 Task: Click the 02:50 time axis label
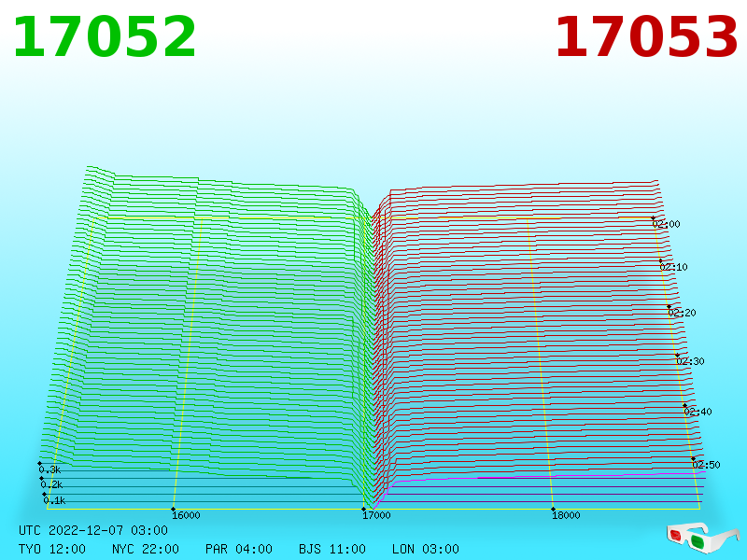(706, 464)
